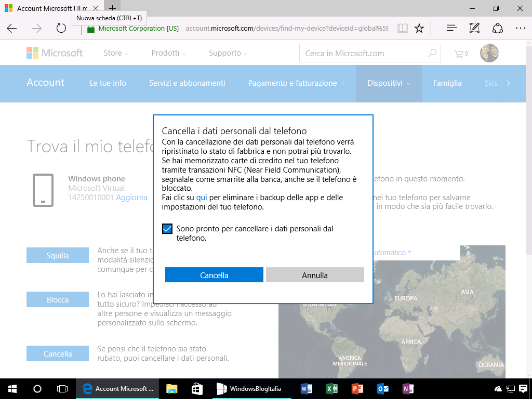Launch Excel from taskbar

[x=332, y=389]
